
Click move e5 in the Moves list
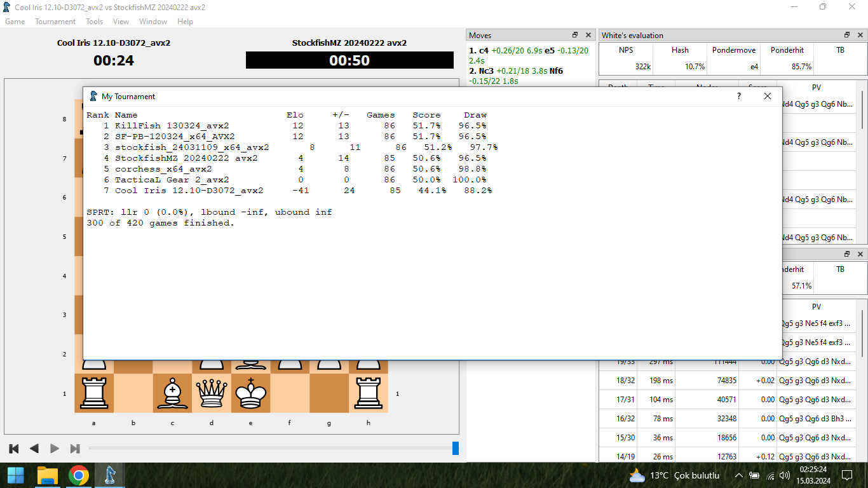coord(550,50)
